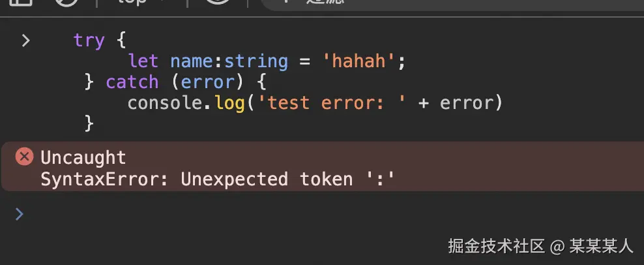Expand the try-catch input entry chevron

[x=25, y=40]
